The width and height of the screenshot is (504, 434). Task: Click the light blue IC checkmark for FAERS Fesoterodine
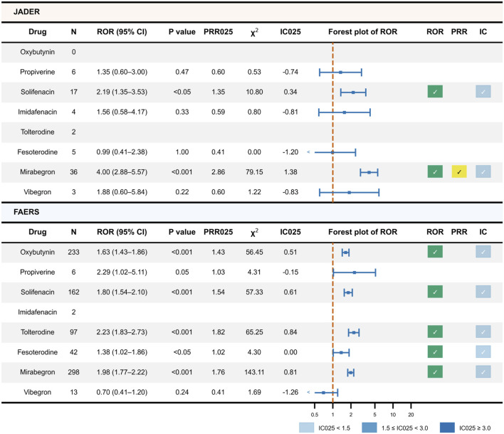(x=483, y=351)
